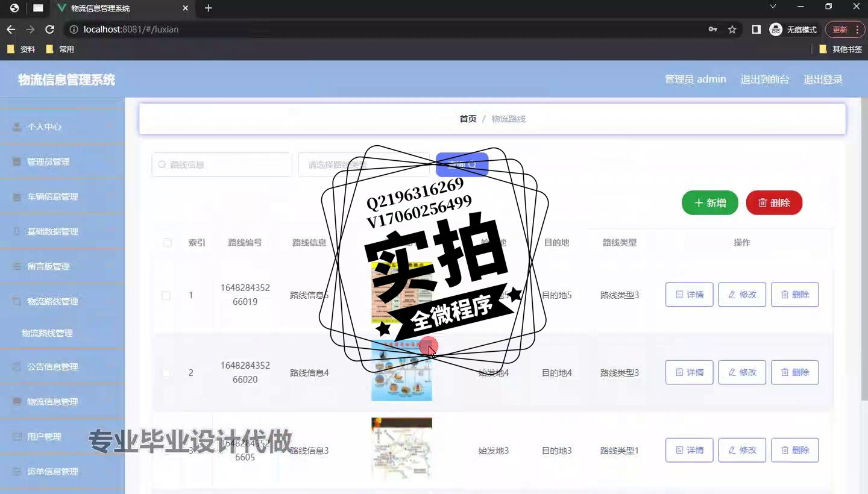Image resolution: width=868 pixels, height=494 pixels.
Task: Click the red 删除 batch button
Action: pos(774,203)
